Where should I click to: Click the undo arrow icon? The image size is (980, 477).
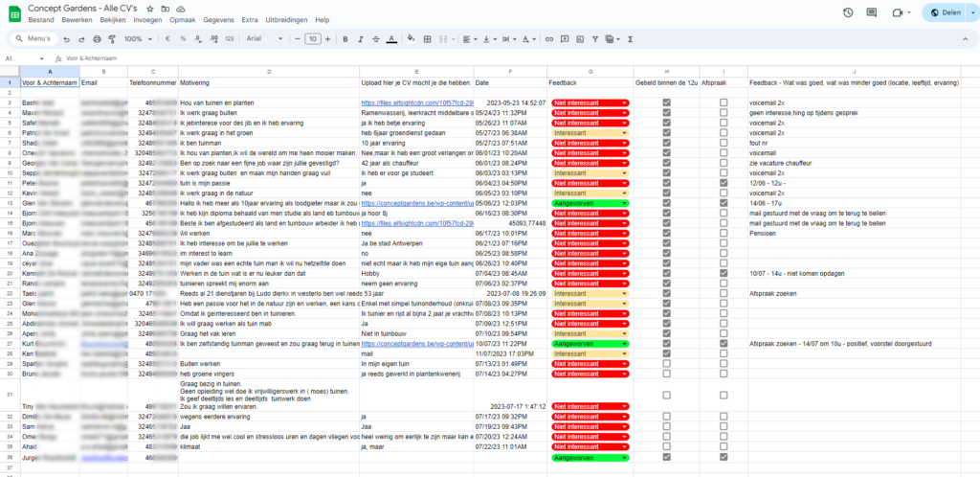point(67,38)
